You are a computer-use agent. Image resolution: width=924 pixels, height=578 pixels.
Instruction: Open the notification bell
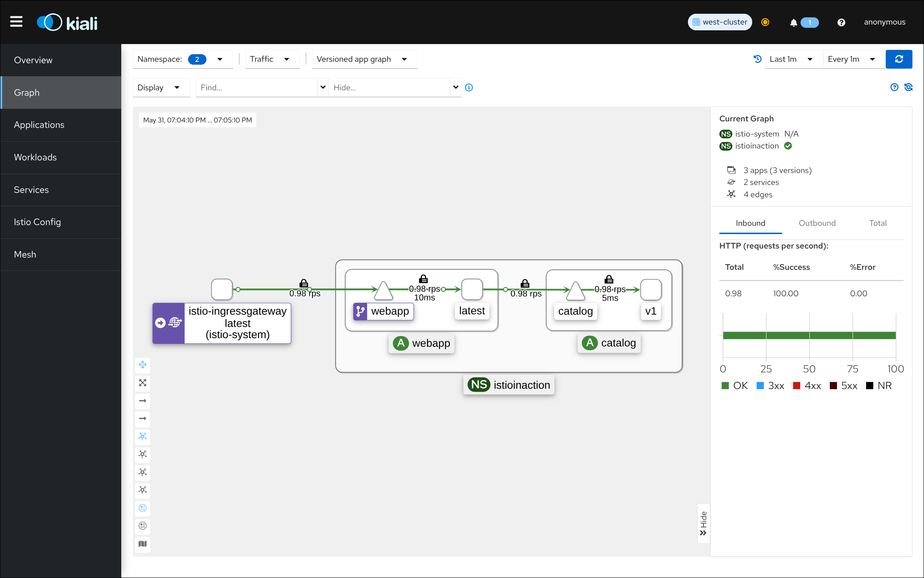[793, 22]
